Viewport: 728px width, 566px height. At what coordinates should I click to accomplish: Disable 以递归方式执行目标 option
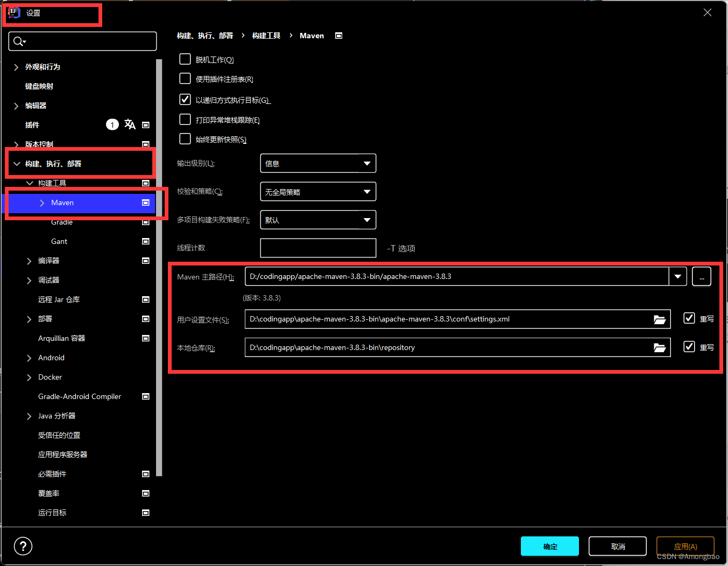point(185,99)
